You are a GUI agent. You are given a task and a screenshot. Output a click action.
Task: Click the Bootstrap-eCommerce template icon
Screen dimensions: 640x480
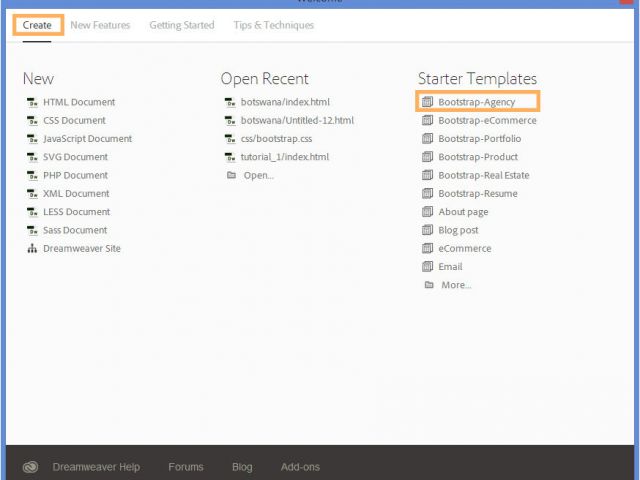[427, 120]
